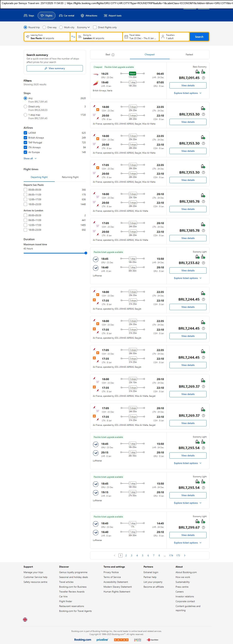233x644 pixels.
Task: Open the Returning flight times tab
Action: pyautogui.click(x=70, y=177)
